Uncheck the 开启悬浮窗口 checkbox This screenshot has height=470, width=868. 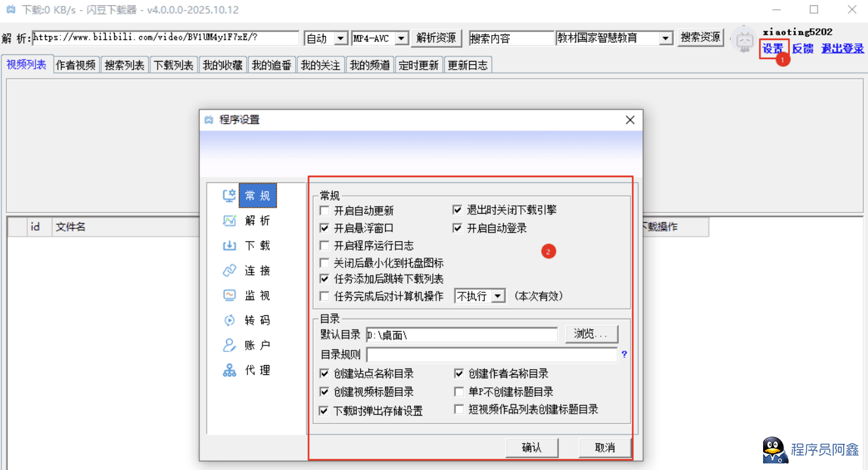[x=324, y=229]
